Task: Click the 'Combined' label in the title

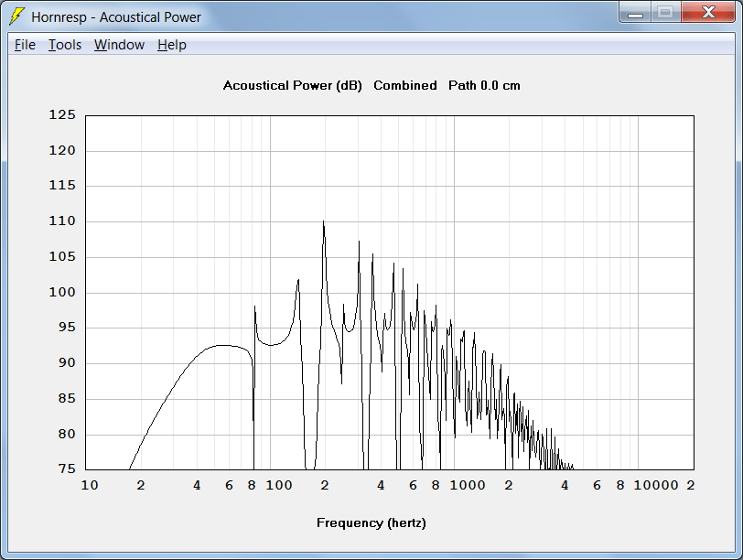Action: coord(405,86)
